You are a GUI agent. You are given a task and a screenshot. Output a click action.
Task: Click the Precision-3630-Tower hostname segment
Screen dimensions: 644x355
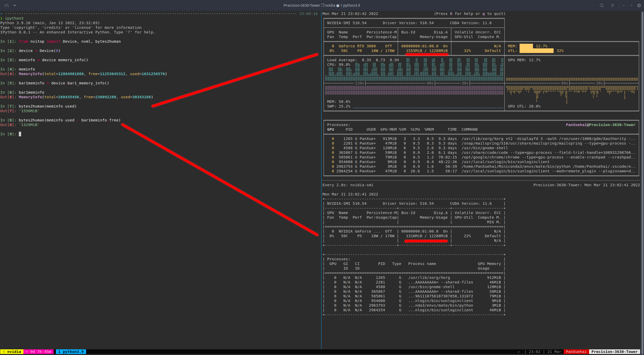(614, 352)
